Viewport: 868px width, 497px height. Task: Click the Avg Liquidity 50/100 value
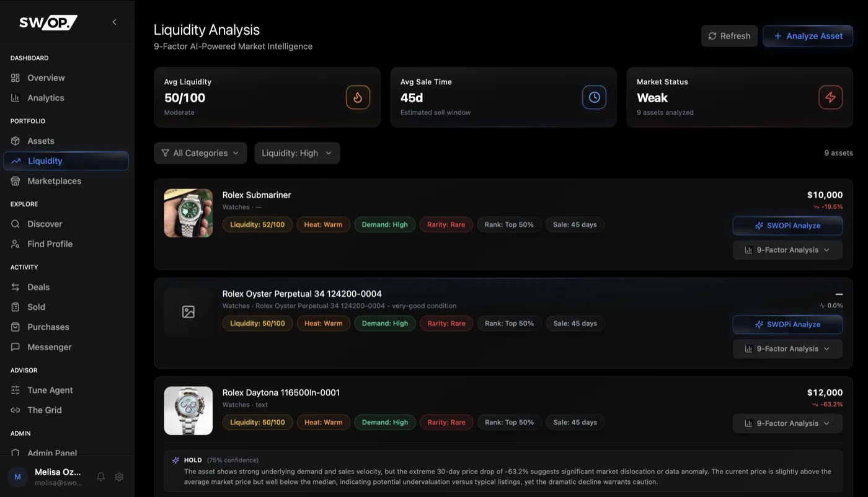185,98
